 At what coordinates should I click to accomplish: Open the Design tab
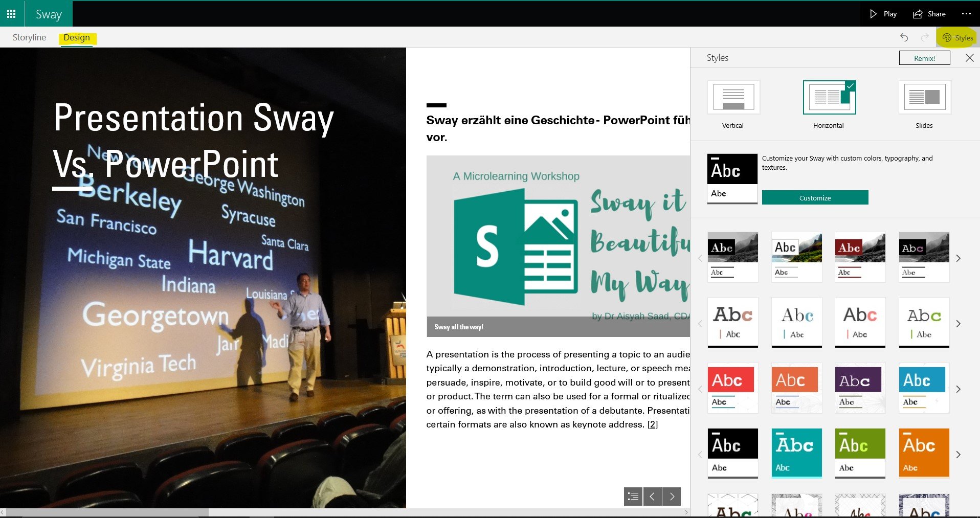click(76, 37)
